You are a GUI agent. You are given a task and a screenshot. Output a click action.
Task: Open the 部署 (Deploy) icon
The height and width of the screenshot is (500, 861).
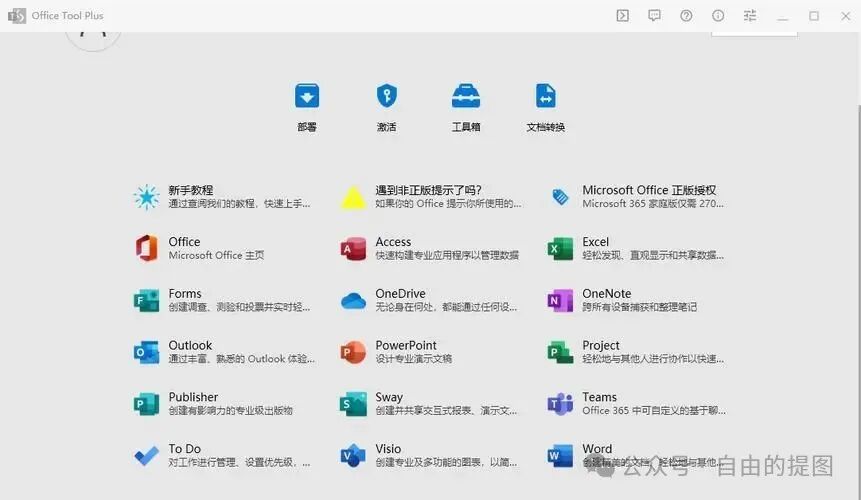(306, 96)
